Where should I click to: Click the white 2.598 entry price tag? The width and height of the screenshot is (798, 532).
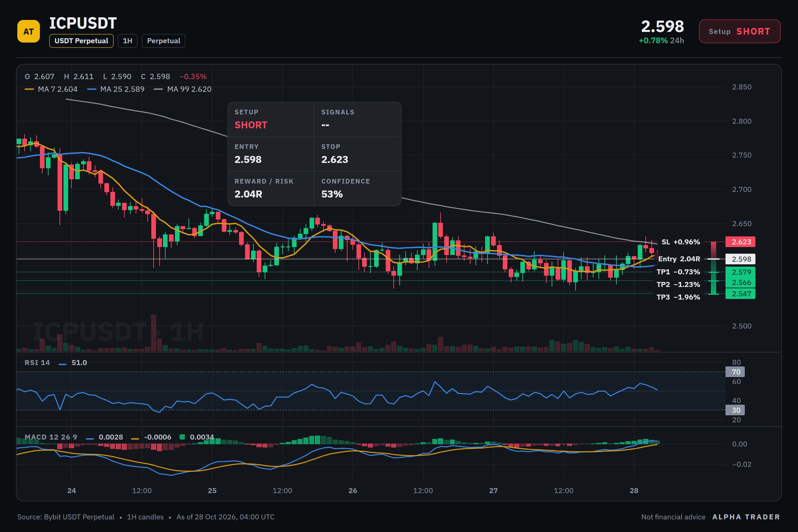pyautogui.click(x=740, y=259)
